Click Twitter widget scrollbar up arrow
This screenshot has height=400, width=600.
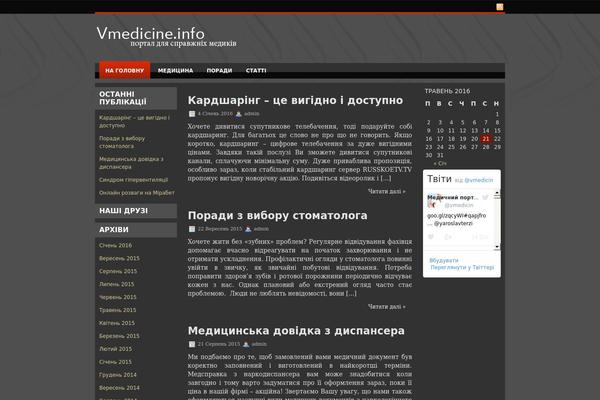pos(497,193)
